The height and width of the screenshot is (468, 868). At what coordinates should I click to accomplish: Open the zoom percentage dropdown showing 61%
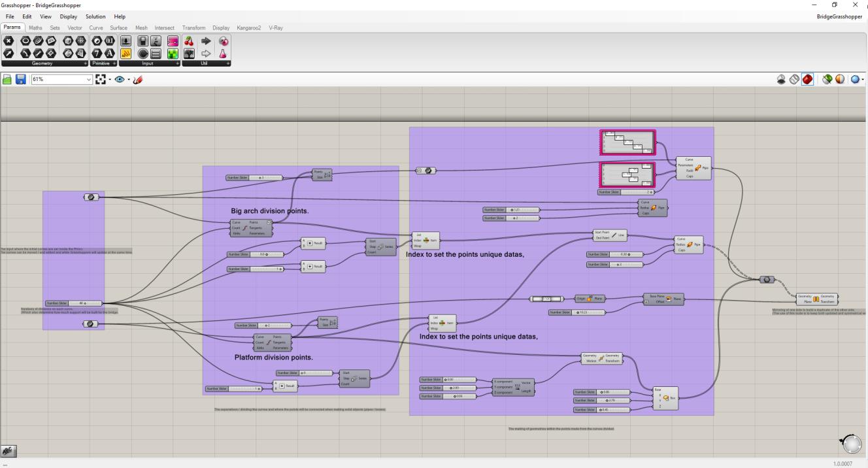coord(89,79)
